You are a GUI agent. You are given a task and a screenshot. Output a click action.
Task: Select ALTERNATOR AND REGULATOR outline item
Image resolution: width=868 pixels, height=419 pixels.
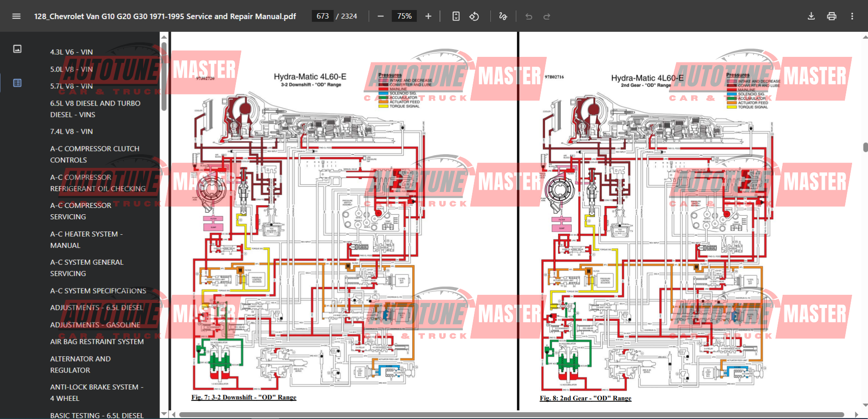(x=80, y=364)
